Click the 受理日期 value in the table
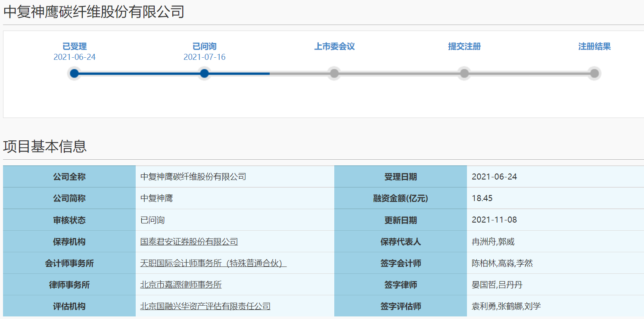The height and width of the screenshot is (319, 644). point(494,177)
